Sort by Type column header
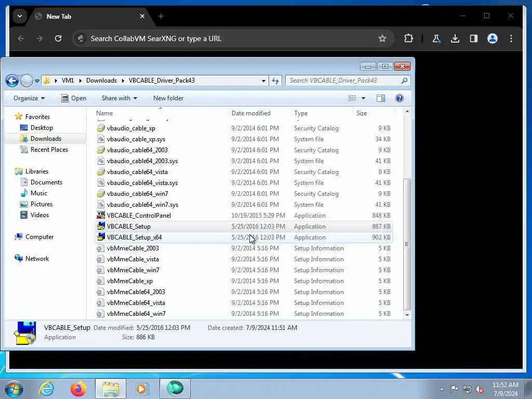 (x=322, y=113)
